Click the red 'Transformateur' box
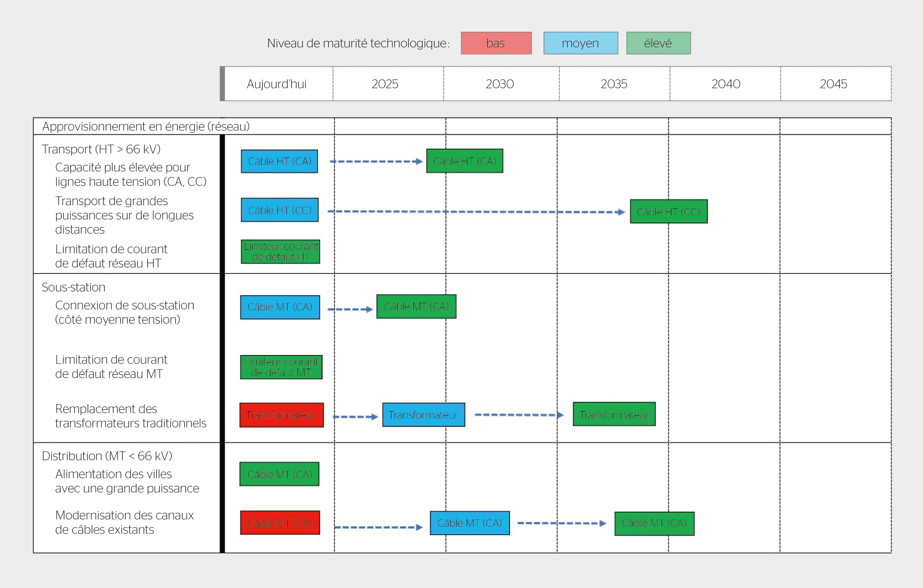 click(281, 415)
